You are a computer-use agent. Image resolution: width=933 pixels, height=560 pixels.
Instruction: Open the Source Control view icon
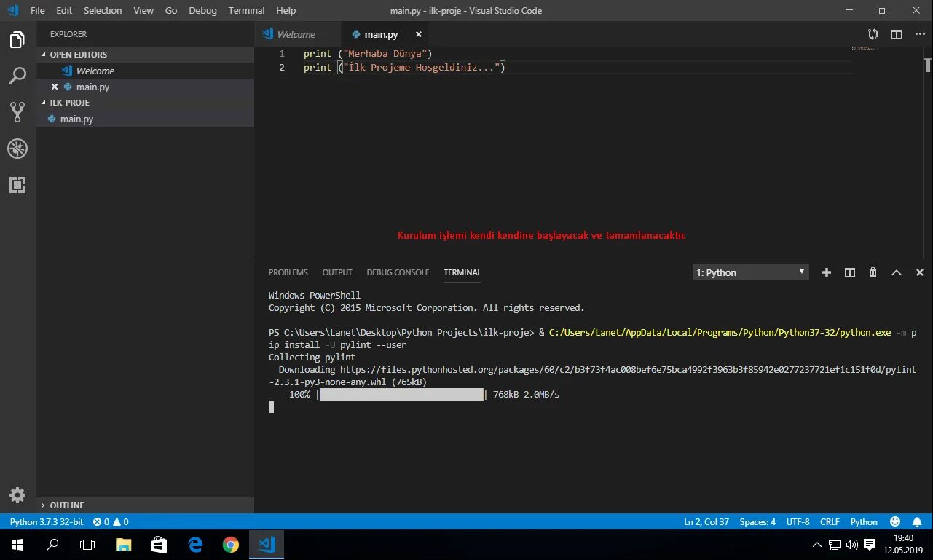point(17,111)
